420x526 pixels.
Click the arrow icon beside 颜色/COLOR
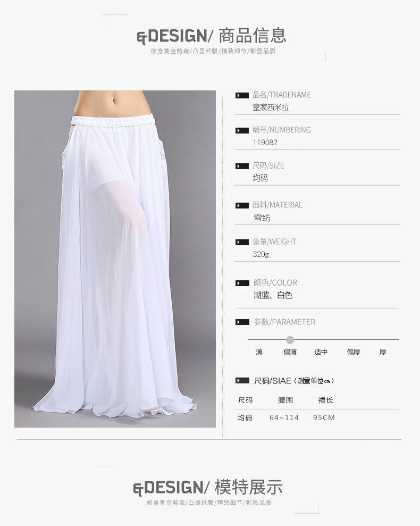tap(242, 283)
